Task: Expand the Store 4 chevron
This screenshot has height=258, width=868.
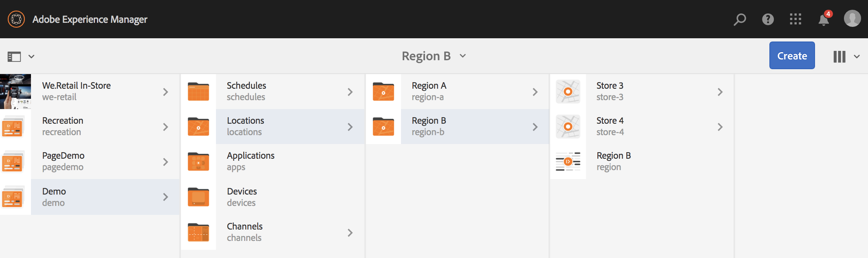Action: click(720, 127)
